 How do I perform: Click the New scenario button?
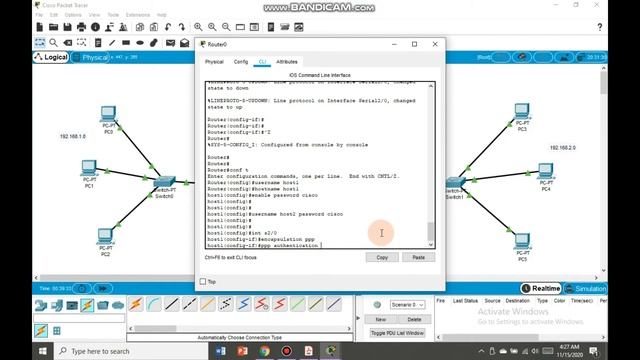tap(380, 319)
